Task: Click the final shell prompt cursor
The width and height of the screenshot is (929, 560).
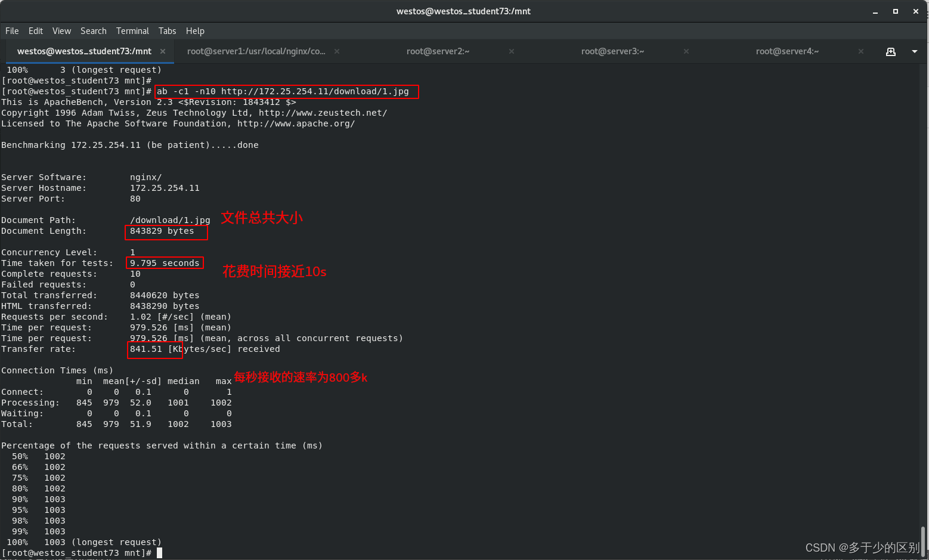Action: [159, 553]
